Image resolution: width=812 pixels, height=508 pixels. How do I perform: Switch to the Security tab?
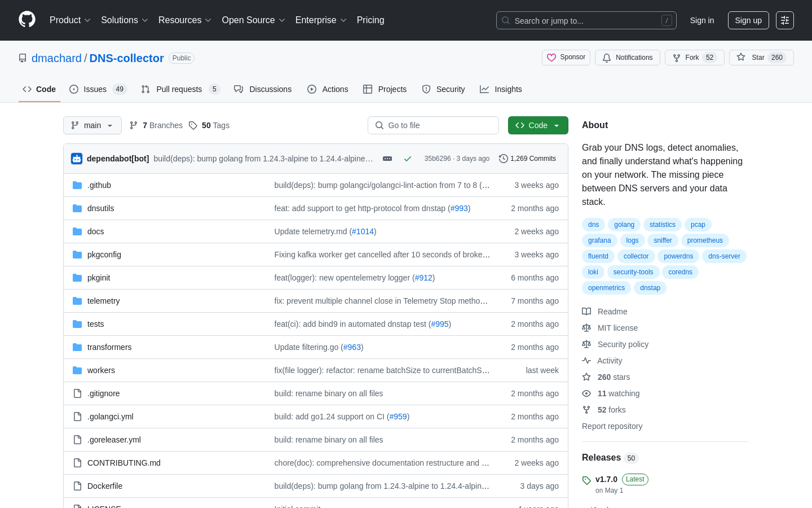[x=443, y=89]
